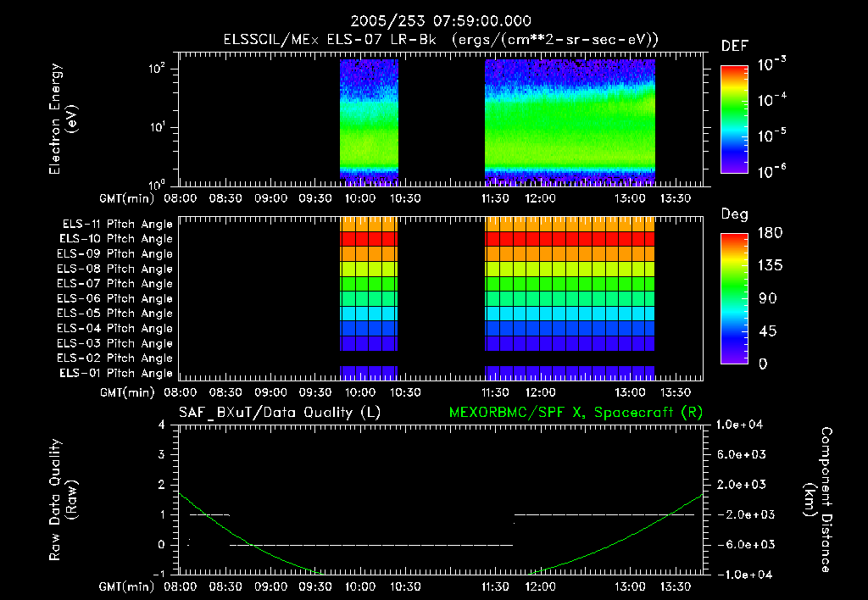868x600 pixels.
Task: Click the 11:30 tick label under bottom panel
Action: click(495, 586)
